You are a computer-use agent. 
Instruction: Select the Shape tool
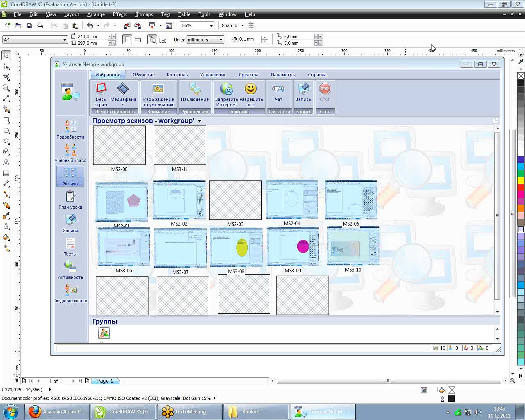(7, 66)
